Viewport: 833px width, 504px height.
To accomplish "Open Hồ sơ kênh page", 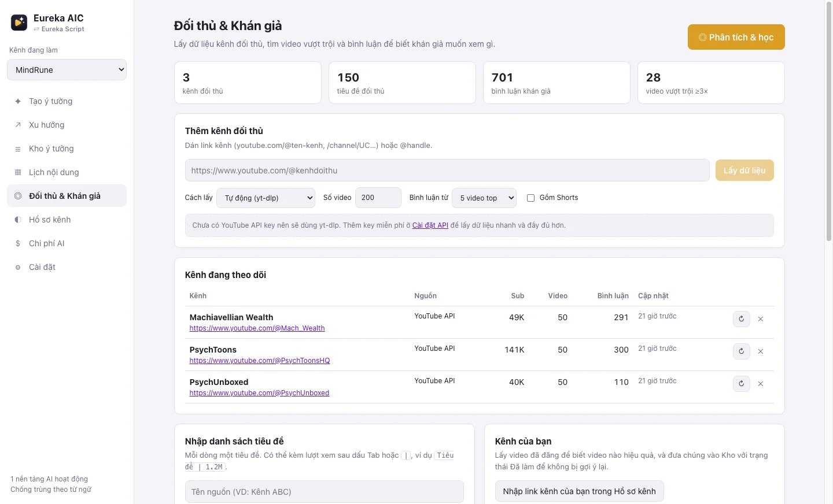I will tap(67, 220).
